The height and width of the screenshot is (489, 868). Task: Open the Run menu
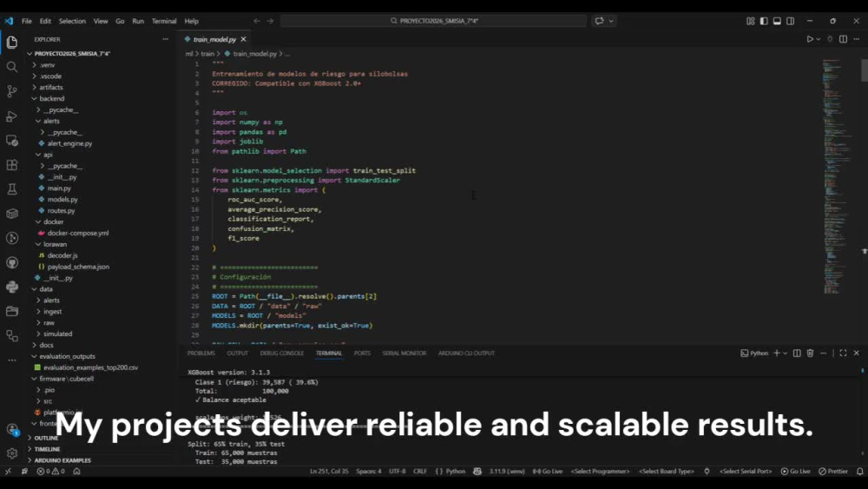coord(138,21)
